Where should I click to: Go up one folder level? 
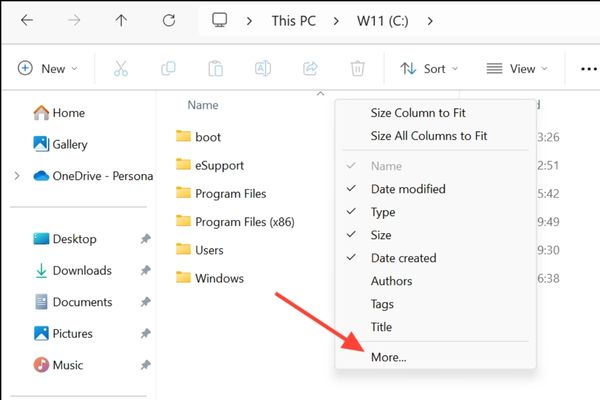121,20
